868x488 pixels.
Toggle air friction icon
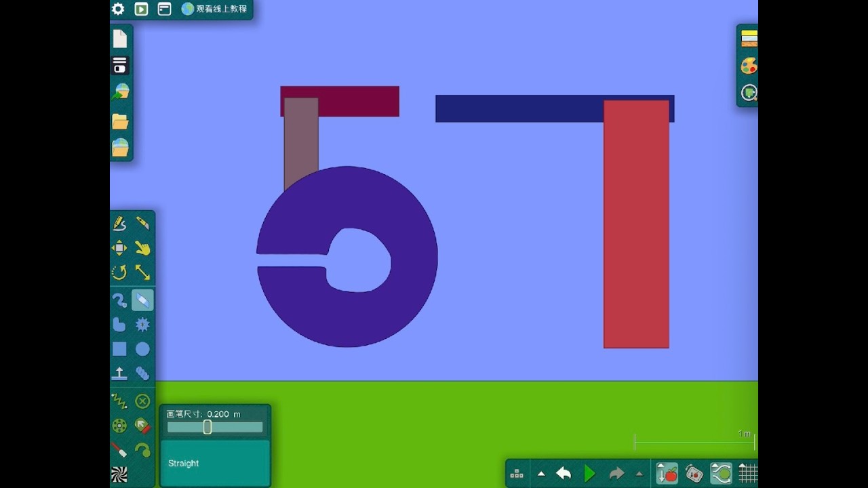point(721,473)
